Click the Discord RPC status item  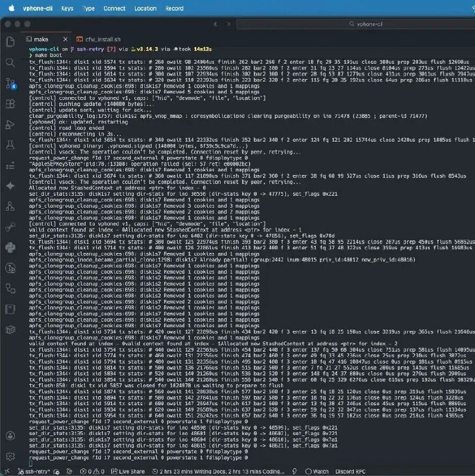click(351, 471)
